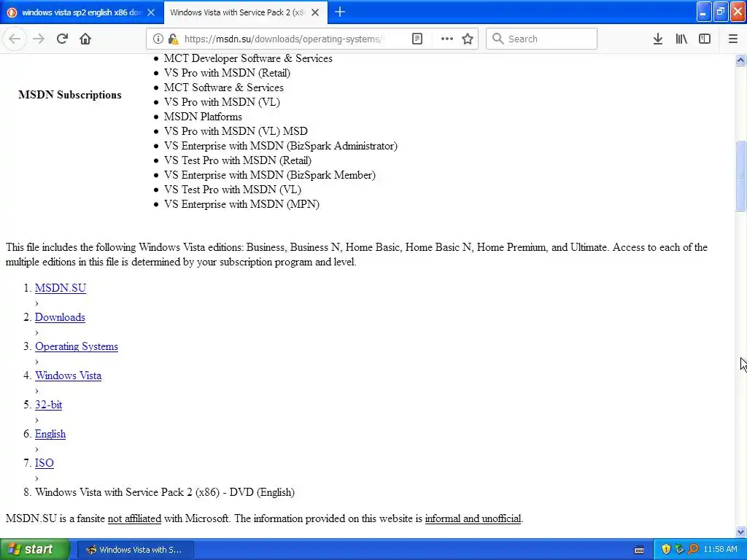This screenshot has height=560, width=747.
Task: Switch to windows vista sp2 english x86 tab
Action: tap(82, 12)
